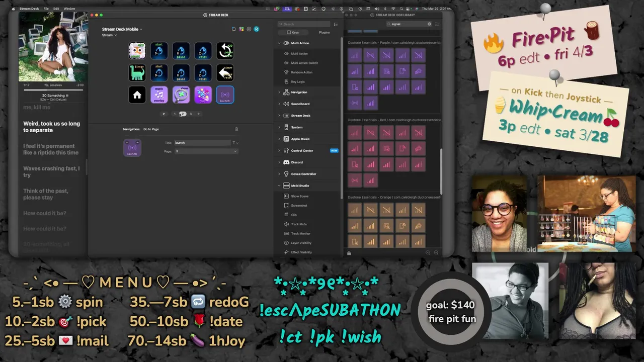Select the 'timer pause reset' back-arrow key
The height and width of the screenshot is (362, 644).
(225, 73)
